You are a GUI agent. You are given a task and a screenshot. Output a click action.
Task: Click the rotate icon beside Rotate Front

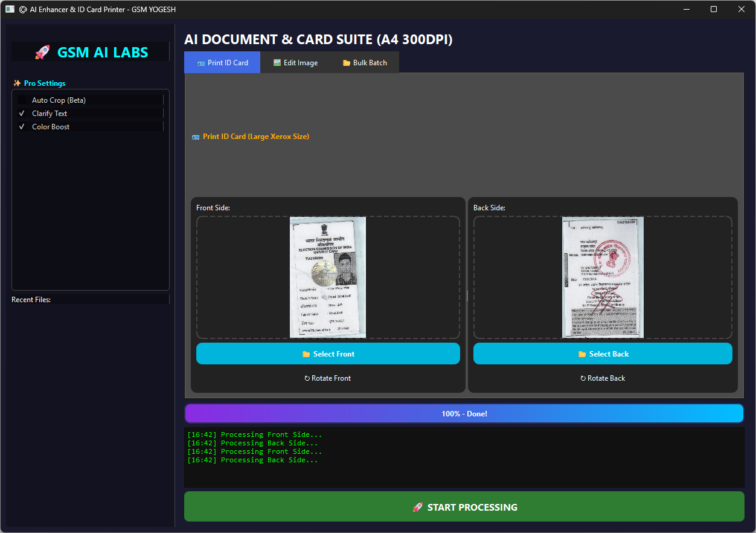pos(307,378)
